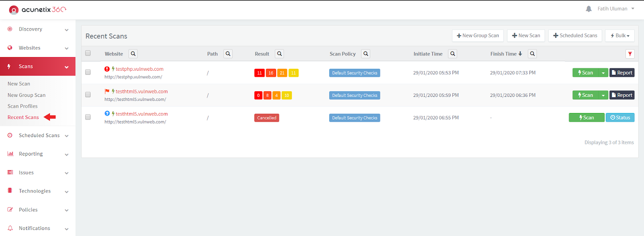Viewport: 644px width, 236px height.
Task: Expand the Policies menu chevron
Action: pos(66,210)
